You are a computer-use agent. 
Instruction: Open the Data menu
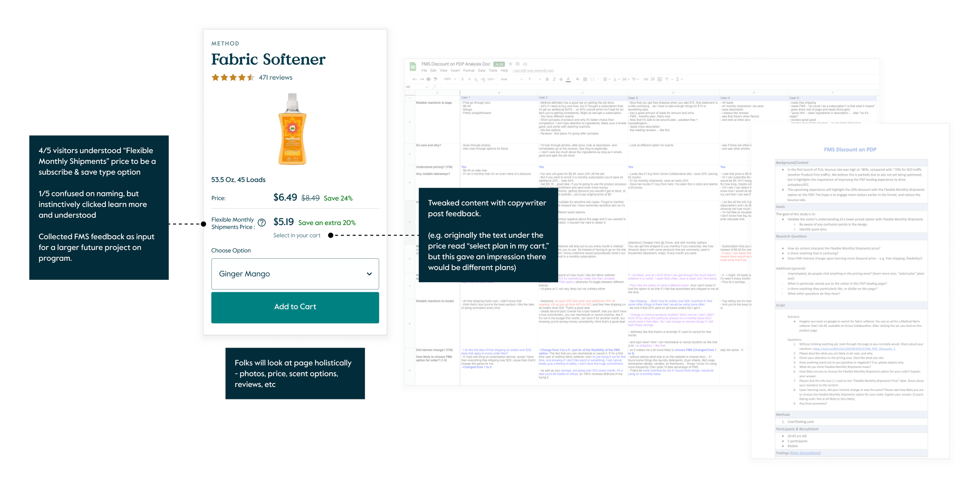(x=481, y=71)
